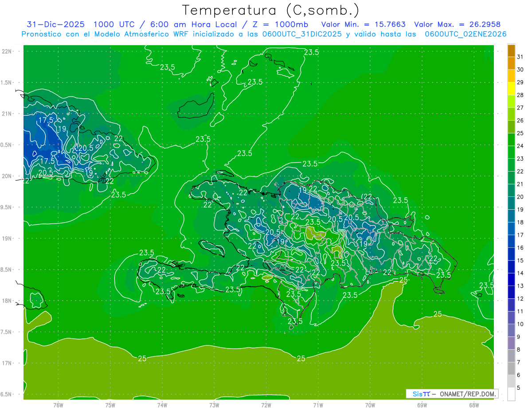Click the orange legend band between 30 and 31

511,64
